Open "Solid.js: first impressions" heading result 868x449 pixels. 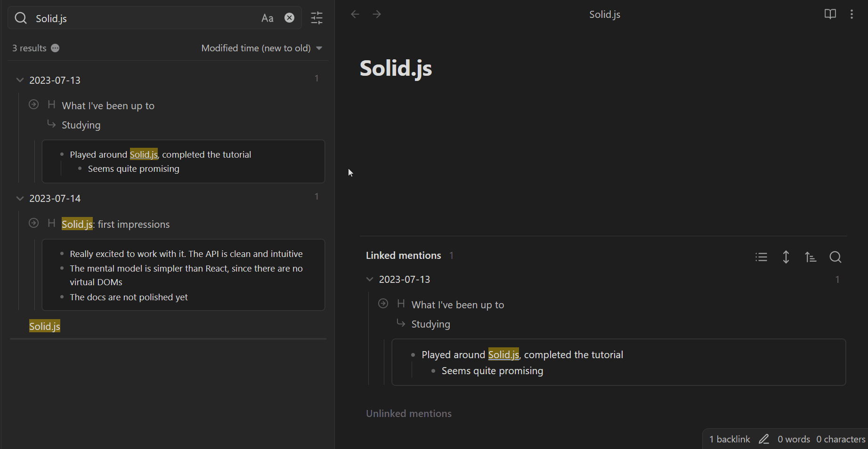pyautogui.click(x=116, y=224)
